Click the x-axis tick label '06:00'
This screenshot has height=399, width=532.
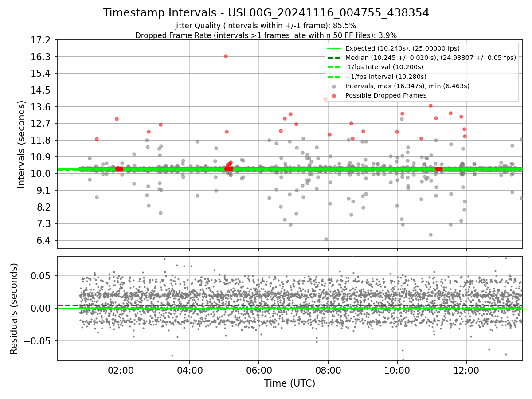[x=259, y=369]
